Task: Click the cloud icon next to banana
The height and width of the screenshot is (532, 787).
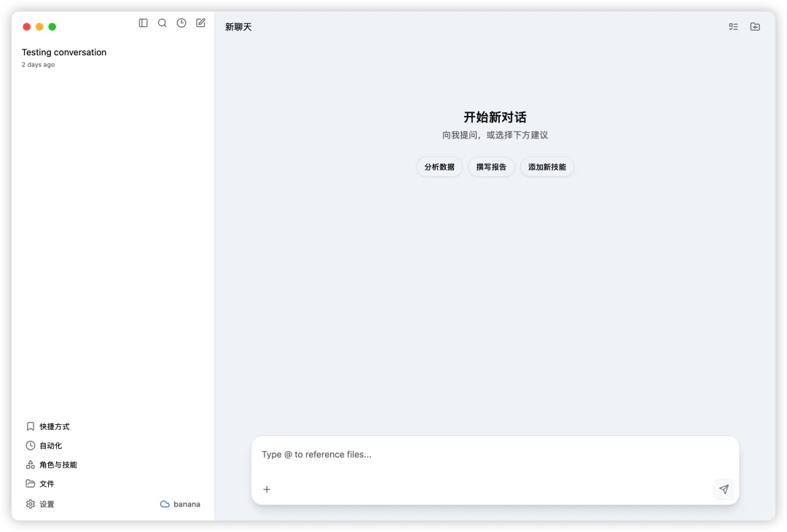Action: [165, 504]
